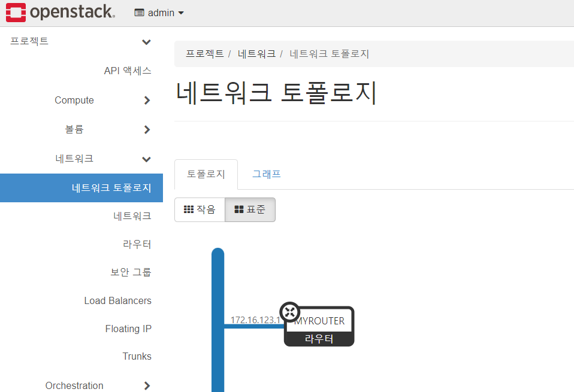Select 네트워크 토폴로지 in sidebar
The width and height of the screenshot is (574, 392).
(x=81, y=188)
